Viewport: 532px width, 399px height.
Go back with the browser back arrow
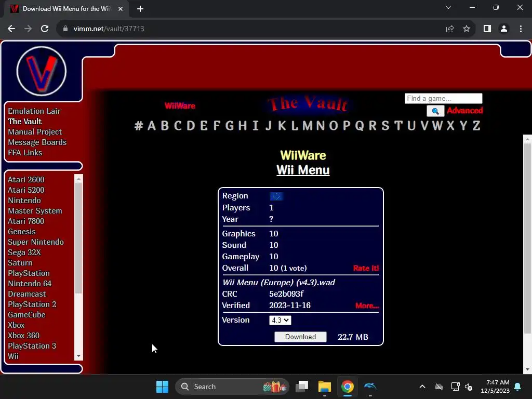(11, 29)
